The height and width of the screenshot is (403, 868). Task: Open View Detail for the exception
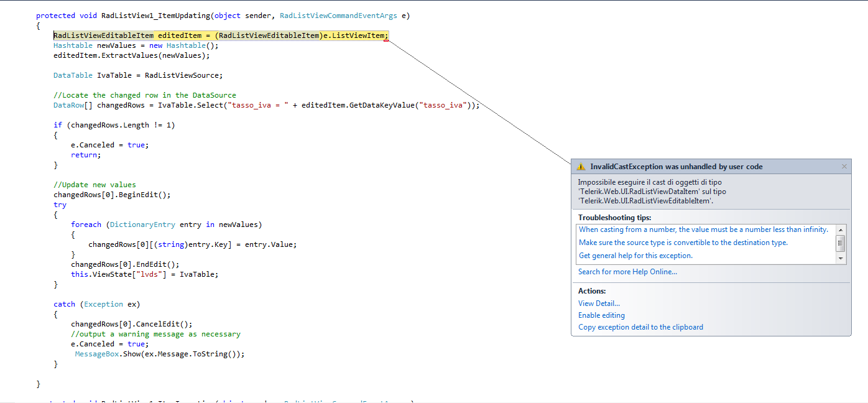coord(599,303)
